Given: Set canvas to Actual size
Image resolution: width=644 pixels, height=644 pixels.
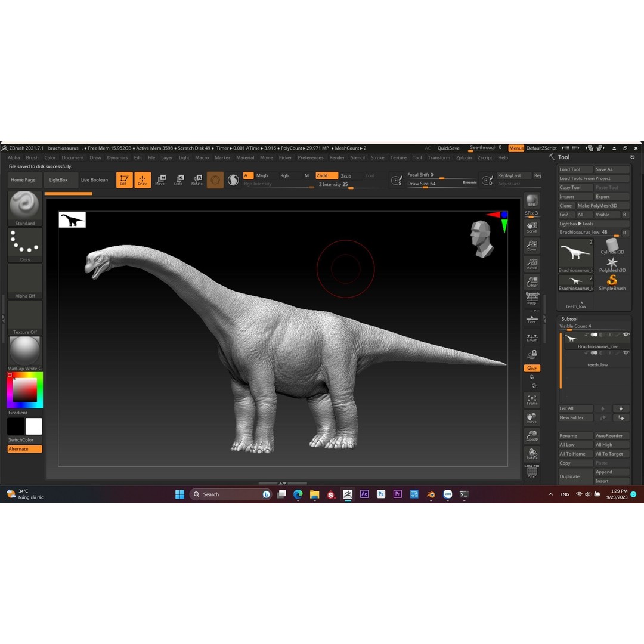Looking at the screenshot, I should pyautogui.click(x=532, y=264).
